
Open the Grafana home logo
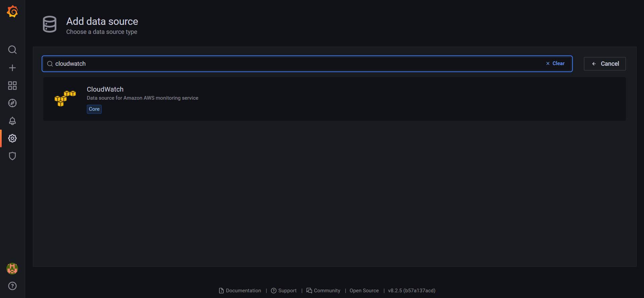coord(12,11)
